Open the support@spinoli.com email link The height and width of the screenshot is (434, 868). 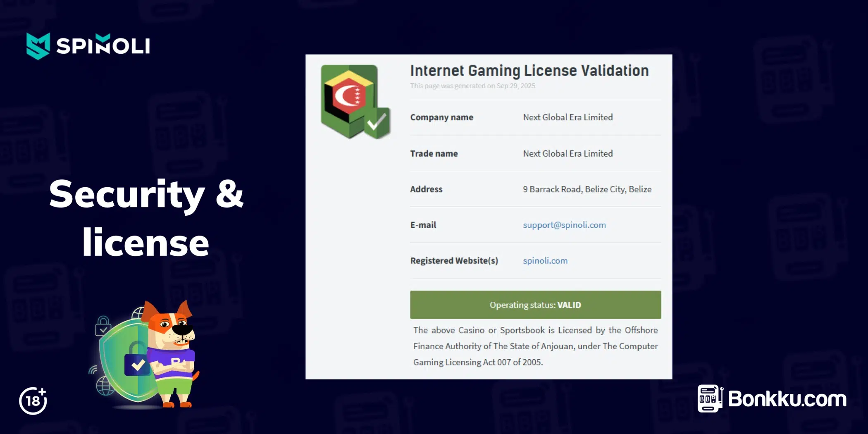pyautogui.click(x=564, y=225)
